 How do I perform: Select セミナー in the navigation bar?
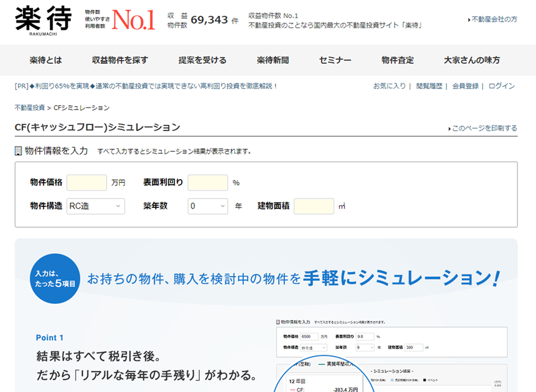tap(335, 60)
